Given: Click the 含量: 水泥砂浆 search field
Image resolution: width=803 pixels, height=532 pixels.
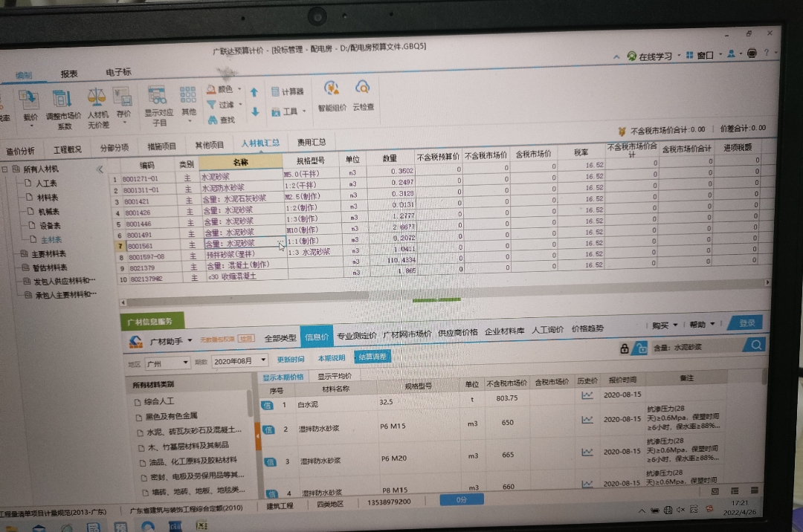Looking at the screenshot, I should [697, 347].
